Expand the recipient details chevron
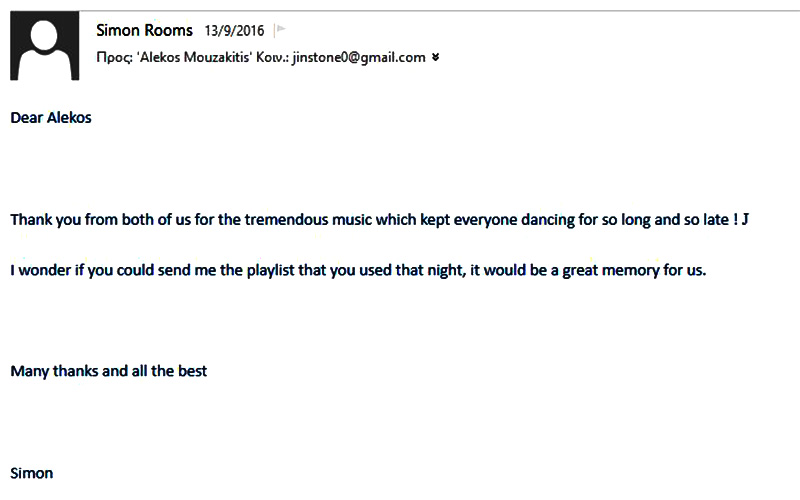Screen dimensions: 800x500 435,57
